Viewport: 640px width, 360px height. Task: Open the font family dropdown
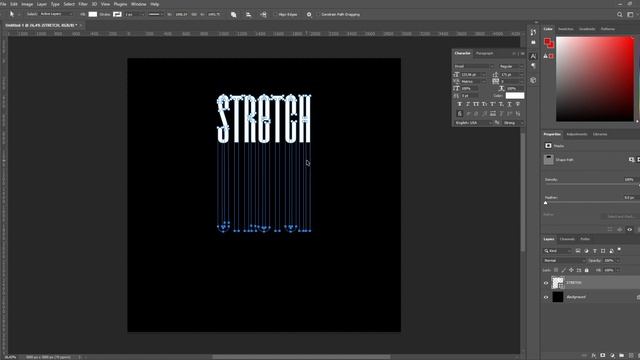474,66
